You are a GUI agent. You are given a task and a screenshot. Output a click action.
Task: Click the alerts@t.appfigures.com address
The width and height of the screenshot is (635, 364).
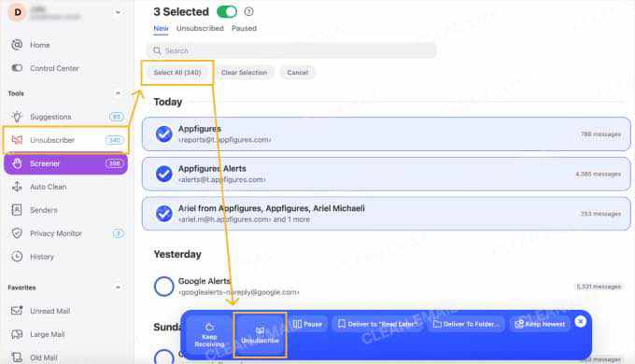[222, 180]
